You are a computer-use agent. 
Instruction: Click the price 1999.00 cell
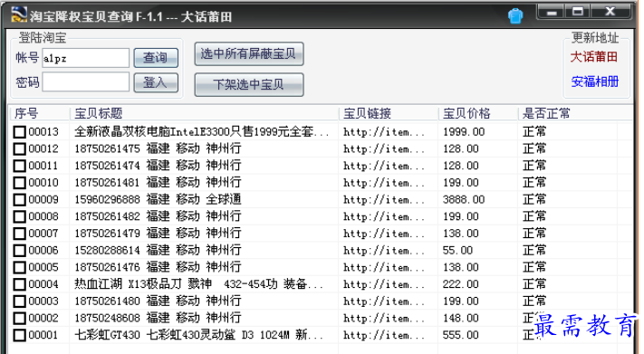coord(464,132)
